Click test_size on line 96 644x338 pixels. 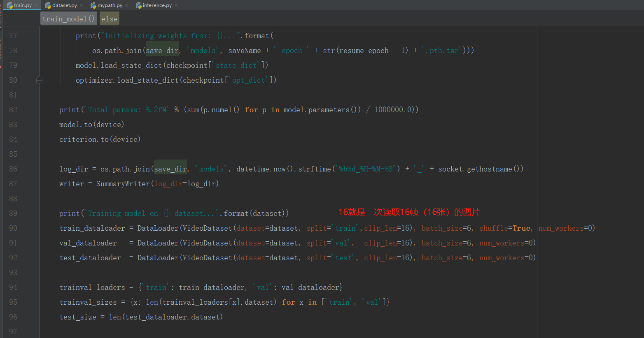click(78, 317)
